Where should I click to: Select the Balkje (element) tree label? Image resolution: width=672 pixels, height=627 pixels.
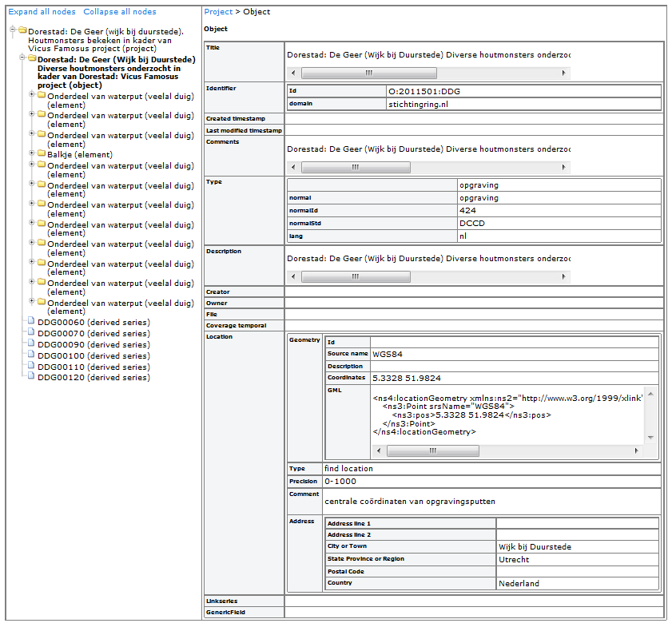80,155
